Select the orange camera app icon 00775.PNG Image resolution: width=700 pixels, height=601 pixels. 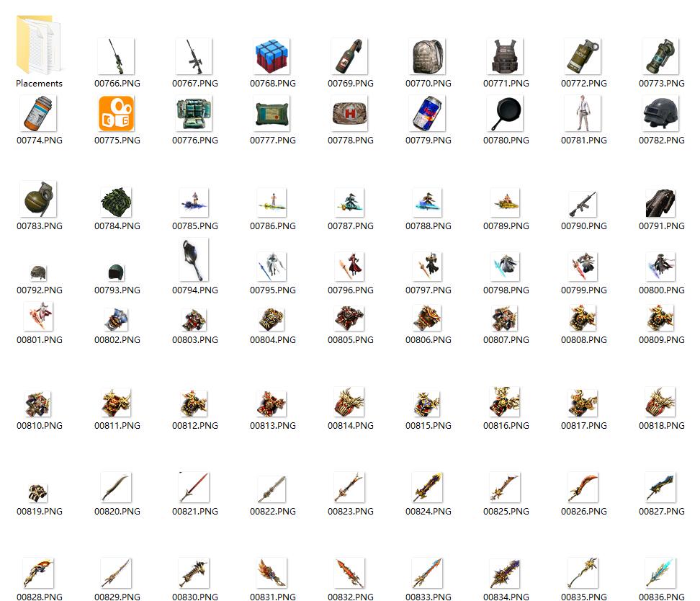[x=116, y=113]
